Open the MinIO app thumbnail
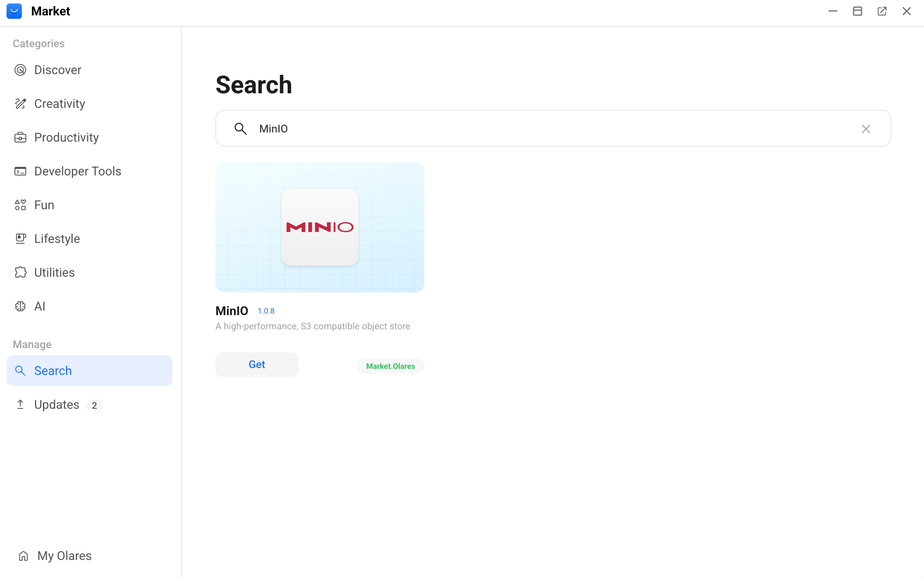Image resolution: width=924 pixels, height=578 pixels. [x=320, y=227]
